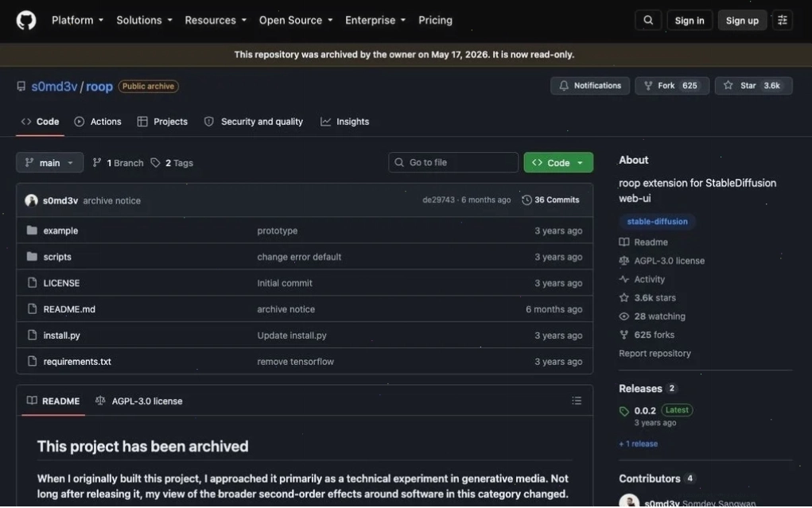812x508 pixels.
Task: Select the README tab in file viewer
Action: point(53,401)
